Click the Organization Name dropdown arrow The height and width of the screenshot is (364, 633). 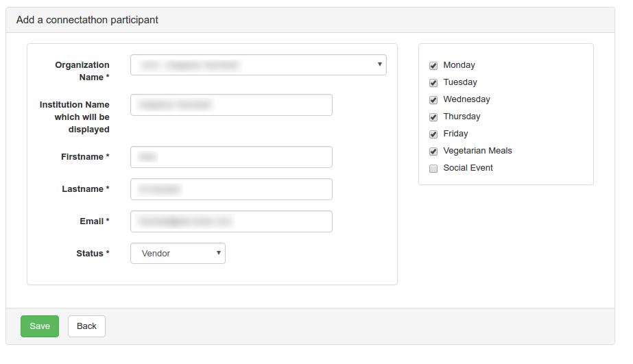(x=380, y=64)
